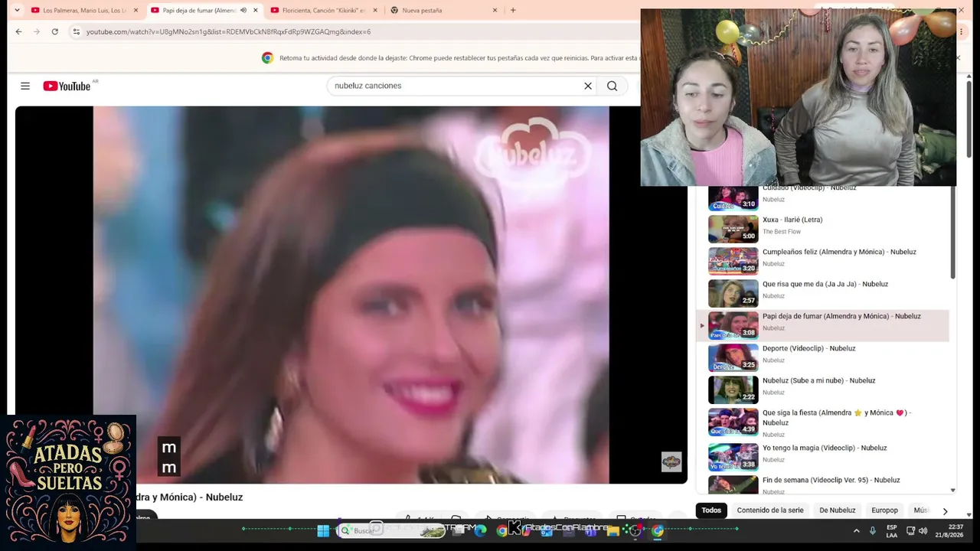Open 'Xuxa - Ilarié (Letra)' video title
This screenshot has height=551, width=980.
(x=792, y=220)
